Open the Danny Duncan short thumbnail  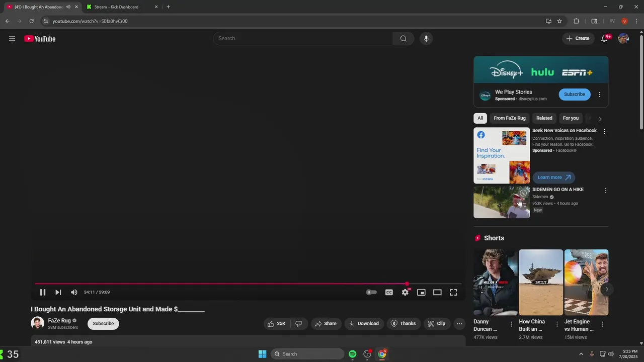tap(495, 282)
